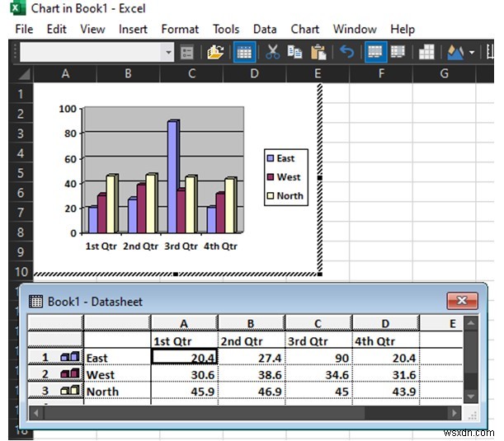The width and height of the screenshot is (504, 441).
Task: Click the North legend color swatch
Action: pyautogui.click(x=271, y=195)
